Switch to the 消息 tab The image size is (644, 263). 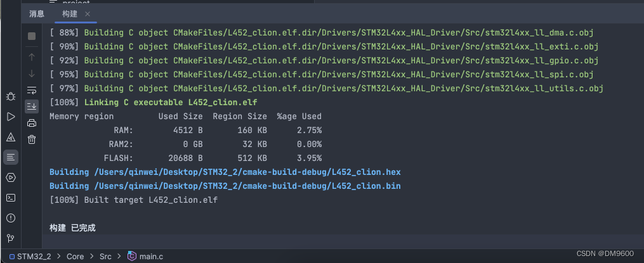click(37, 13)
